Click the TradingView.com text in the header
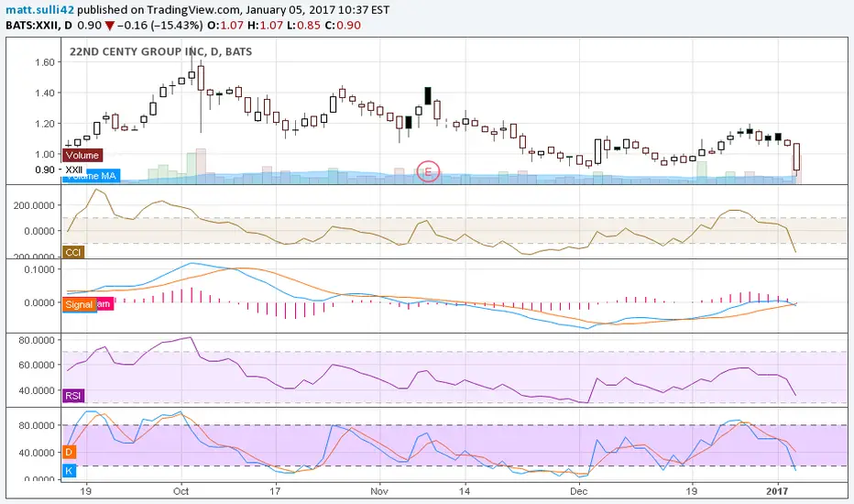The width and height of the screenshot is (854, 504). tap(193, 10)
